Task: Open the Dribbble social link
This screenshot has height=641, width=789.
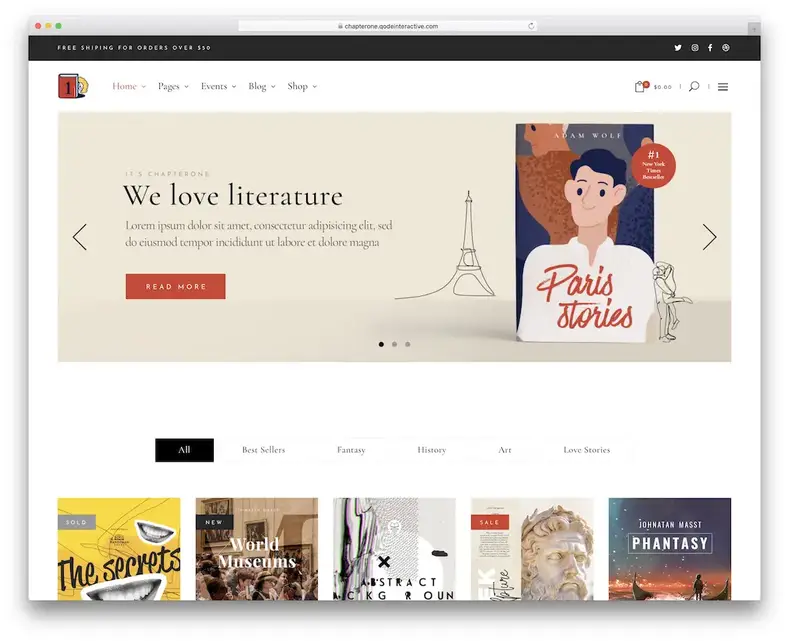Action: pyautogui.click(x=726, y=48)
